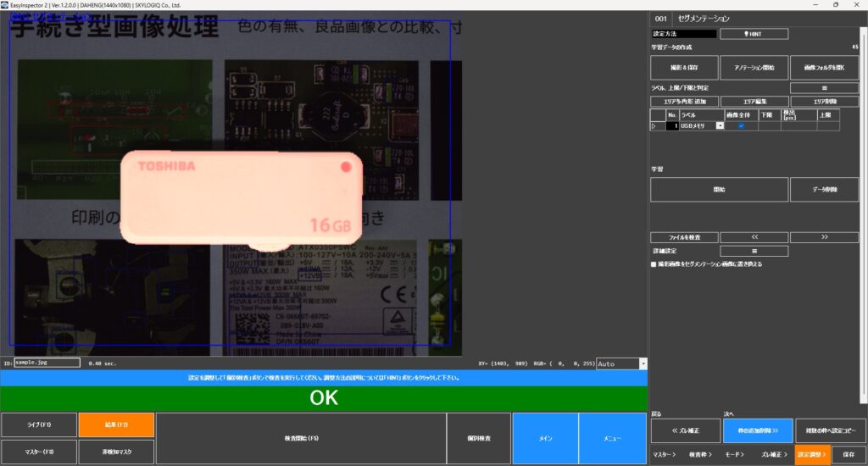Start training with the 開始 button
Viewport: 868px width, 466px height.
coord(719,190)
